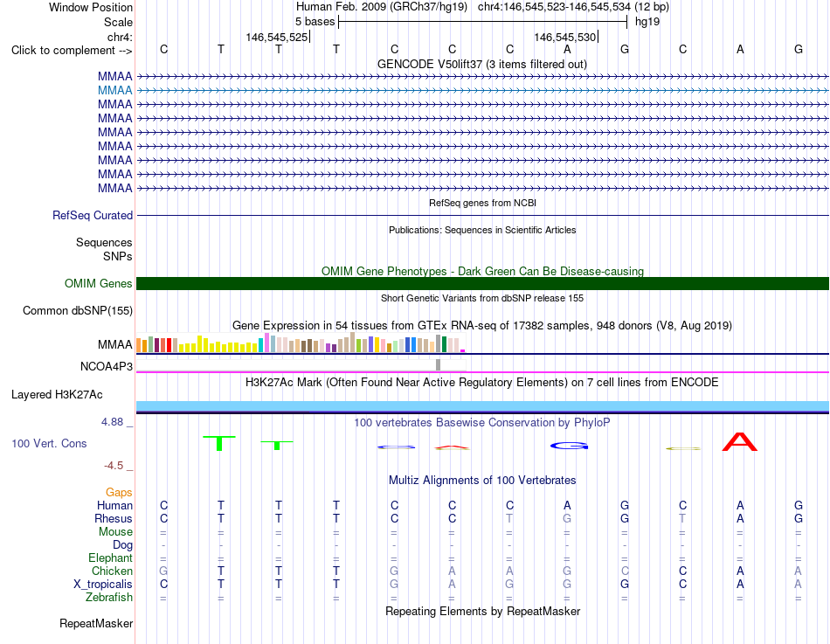Open OMIM Gene Phenotypes track title
Image resolution: width=830 pixels, height=644 pixels.
pos(483,271)
